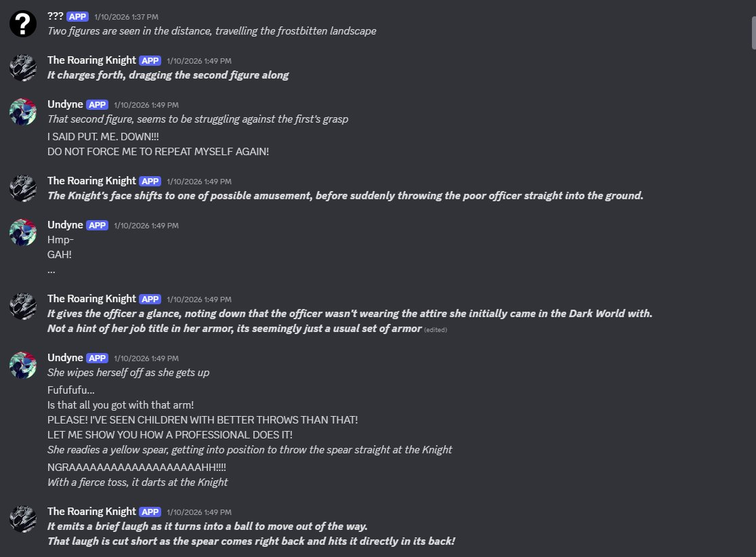Image resolution: width=756 pixels, height=557 pixels.
Task: Click Undyne's username above "That second figure" message
Action: [65, 104]
